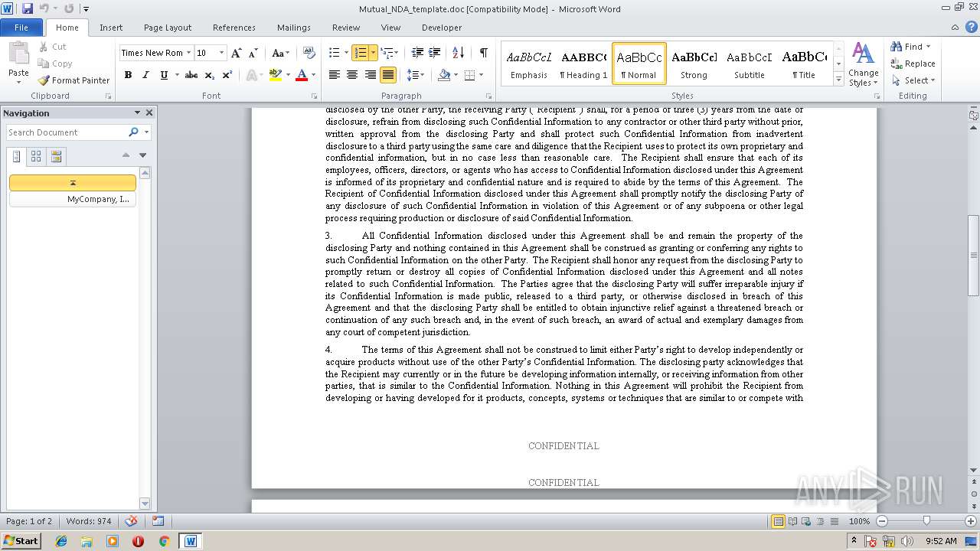Apply the Strong style
The width and height of the screenshot is (980, 551).
(694, 64)
